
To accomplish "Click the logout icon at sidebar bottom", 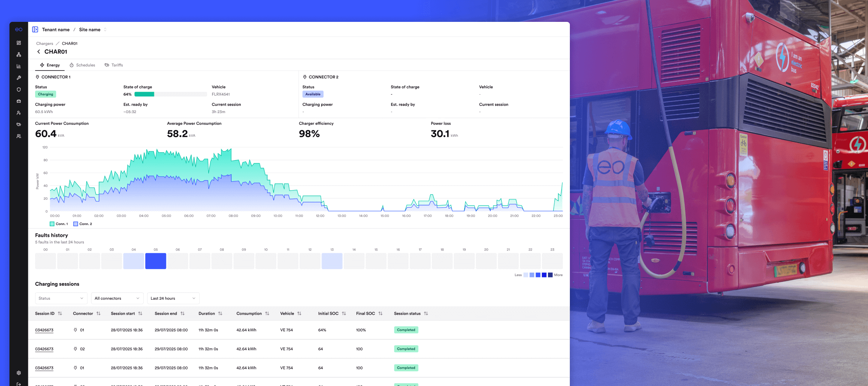I will click(18, 384).
